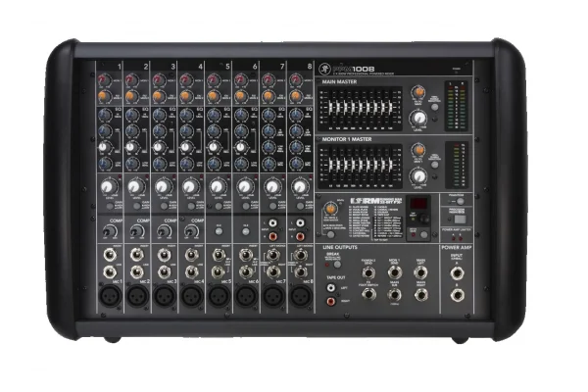Click channel 8 red MON 1 knob
Viewport: 588px width, 392px height.
[x=296, y=80]
